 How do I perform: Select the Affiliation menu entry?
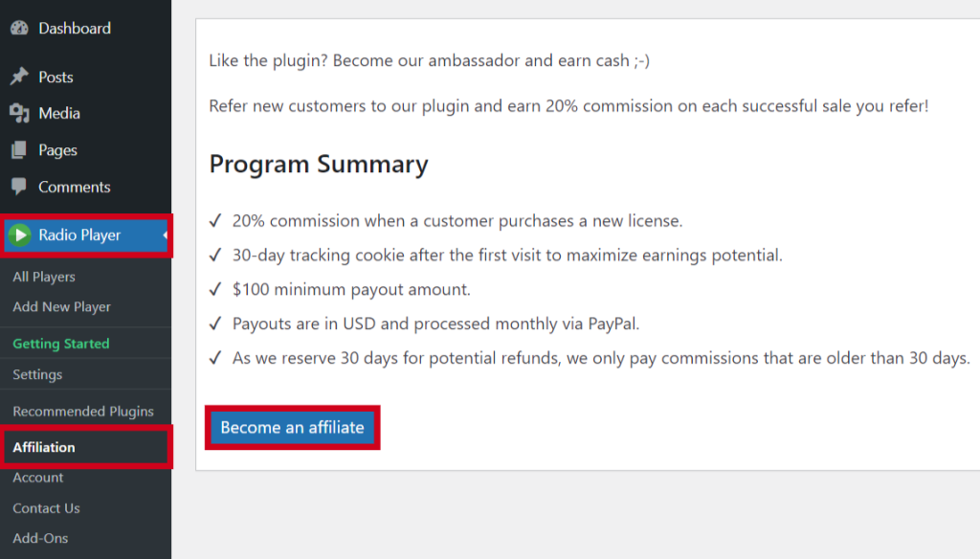43,446
